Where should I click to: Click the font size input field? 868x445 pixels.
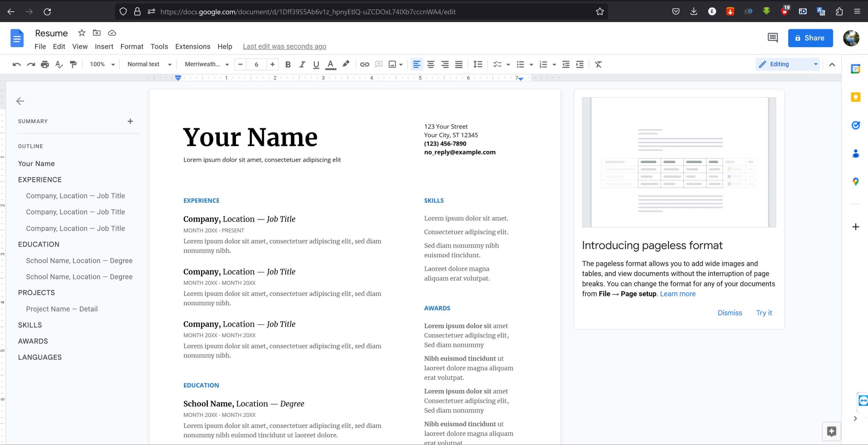pos(256,64)
